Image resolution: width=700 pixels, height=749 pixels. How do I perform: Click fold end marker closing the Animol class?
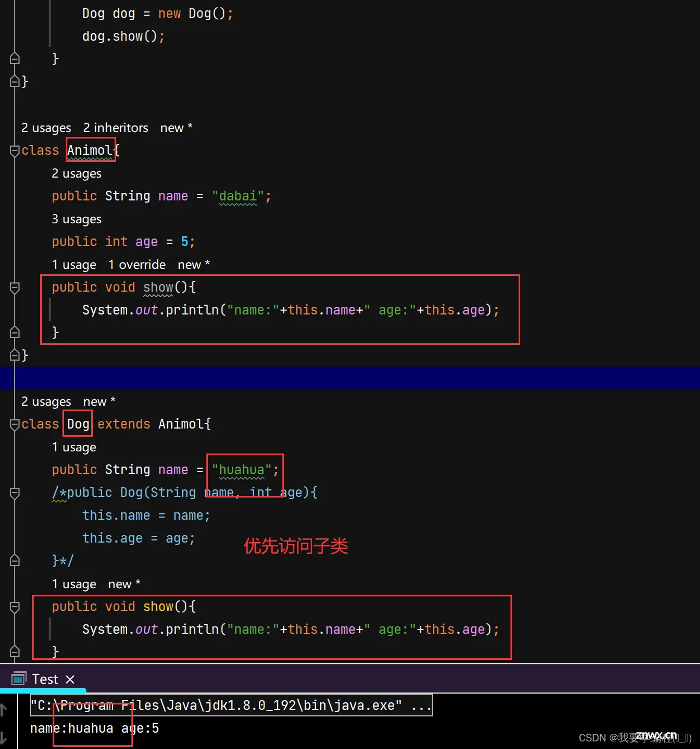(x=15, y=355)
